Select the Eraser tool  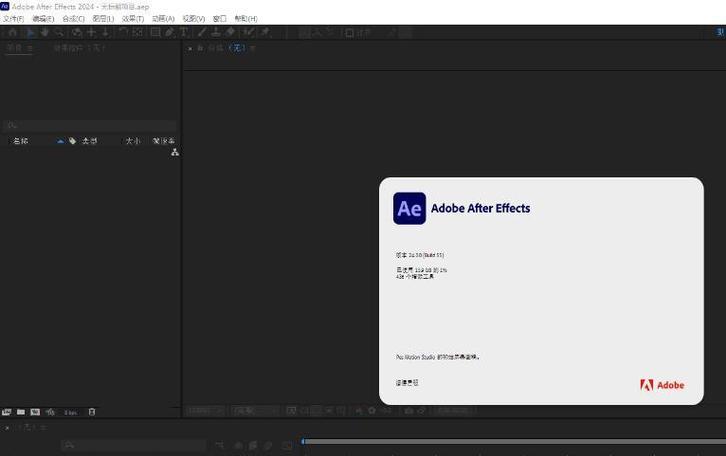coord(230,32)
